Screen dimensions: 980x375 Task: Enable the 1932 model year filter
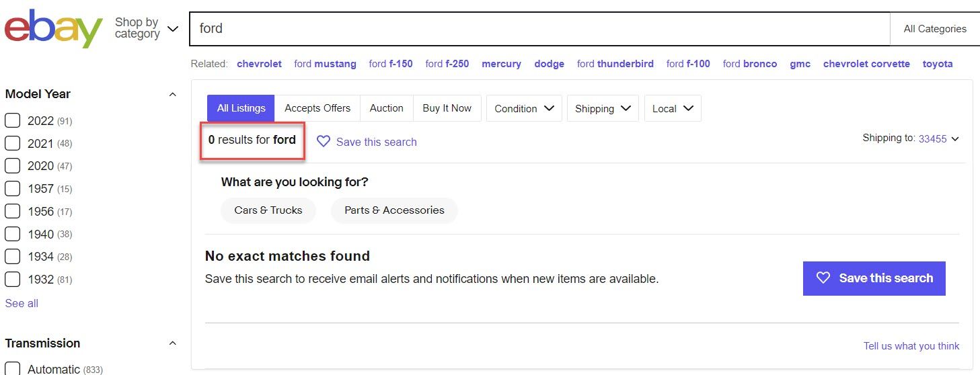click(13, 279)
